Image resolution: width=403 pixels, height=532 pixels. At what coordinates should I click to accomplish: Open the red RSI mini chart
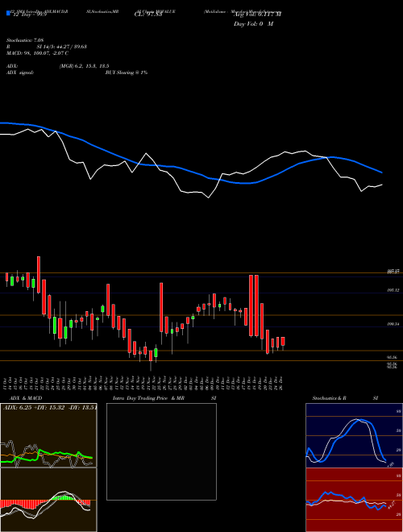tap(354, 500)
